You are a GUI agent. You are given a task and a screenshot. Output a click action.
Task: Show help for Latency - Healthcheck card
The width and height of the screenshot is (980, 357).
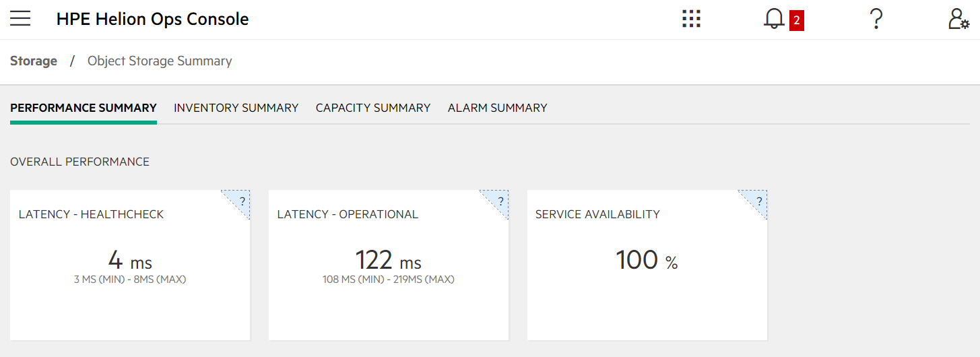pos(240,201)
